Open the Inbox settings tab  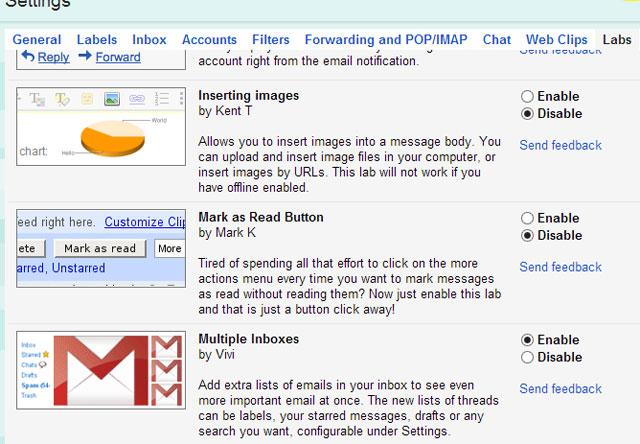pos(150,40)
